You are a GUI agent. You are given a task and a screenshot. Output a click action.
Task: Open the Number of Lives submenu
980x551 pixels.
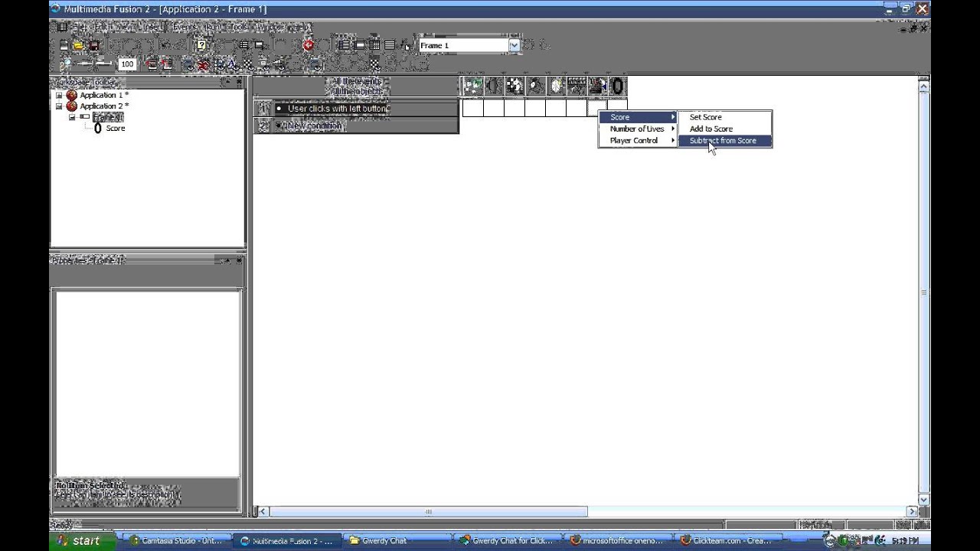tap(638, 129)
